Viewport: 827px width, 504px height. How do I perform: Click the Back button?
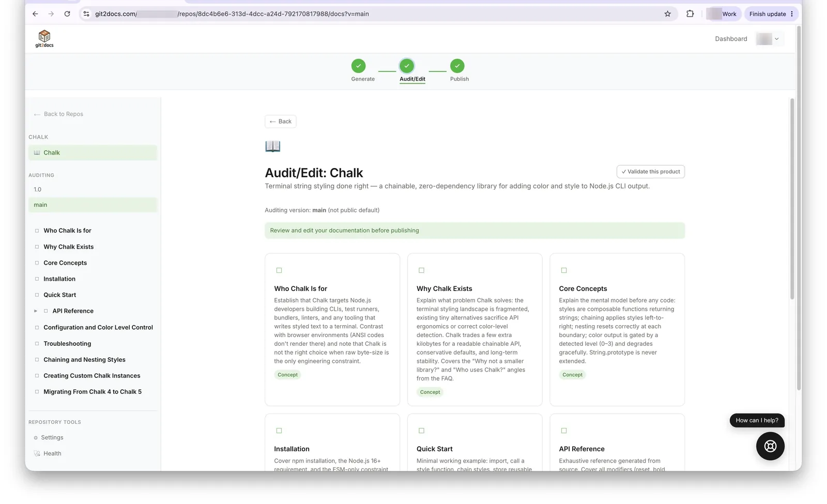(x=281, y=121)
